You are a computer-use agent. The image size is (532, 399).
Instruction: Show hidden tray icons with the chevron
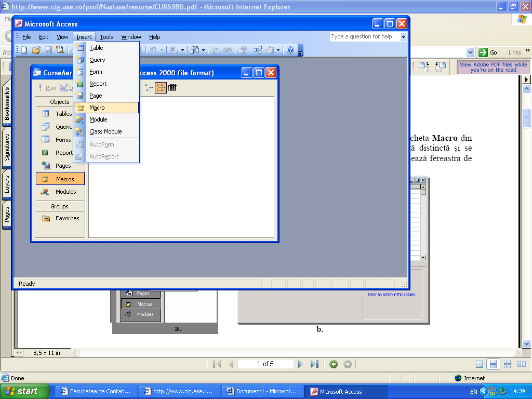[x=484, y=392]
